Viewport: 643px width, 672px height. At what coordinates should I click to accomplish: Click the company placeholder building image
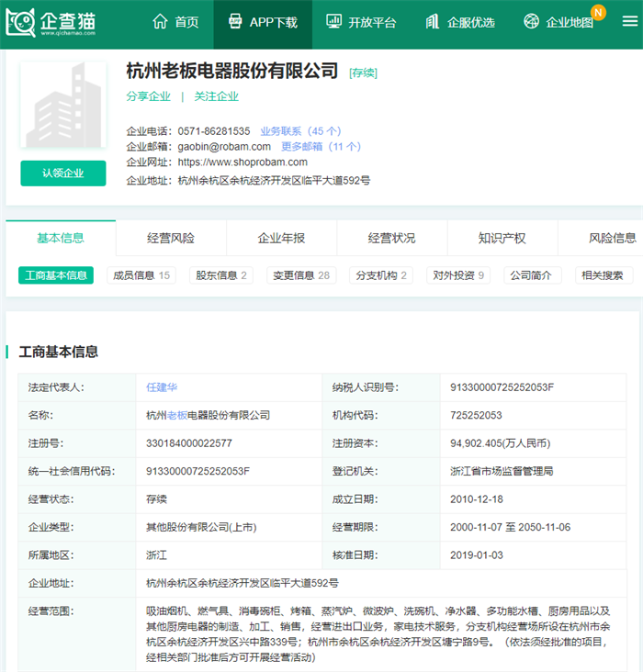tap(63, 105)
